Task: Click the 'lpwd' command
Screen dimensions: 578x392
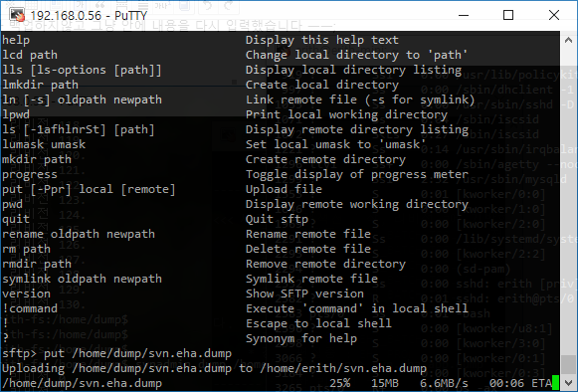Action: click(x=16, y=114)
